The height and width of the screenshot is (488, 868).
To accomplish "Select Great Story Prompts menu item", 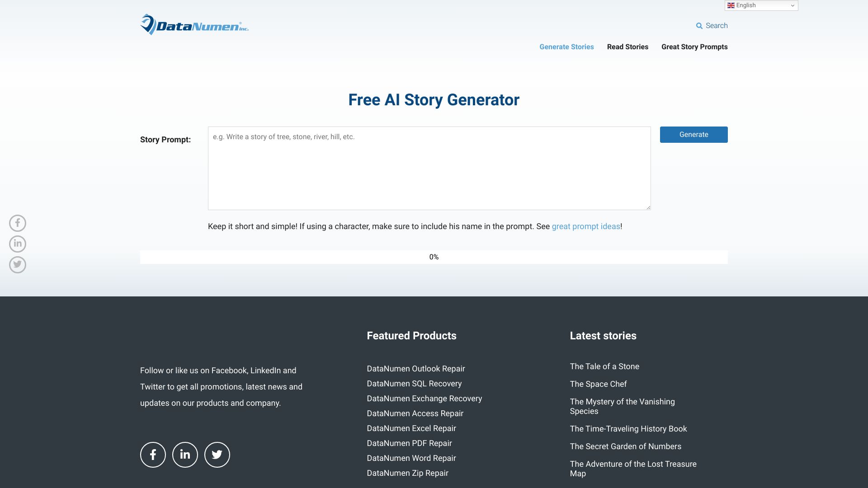I will pyautogui.click(x=694, y=47).
